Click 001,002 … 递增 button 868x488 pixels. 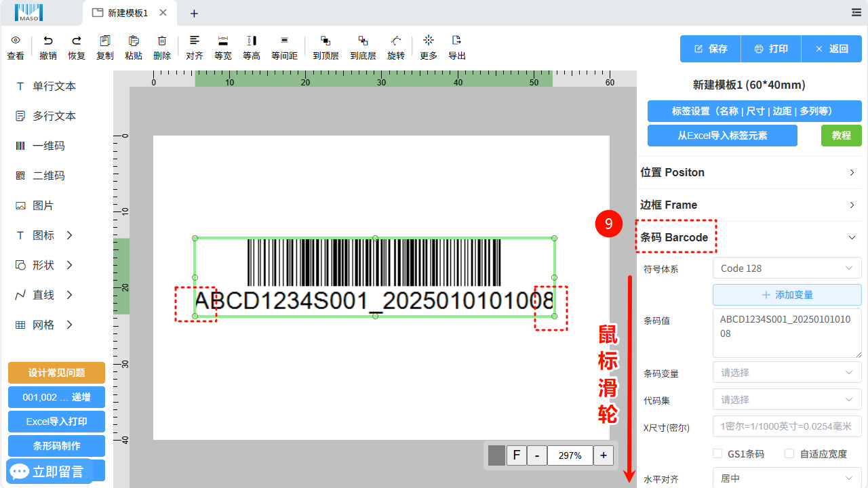click(56, 397)
